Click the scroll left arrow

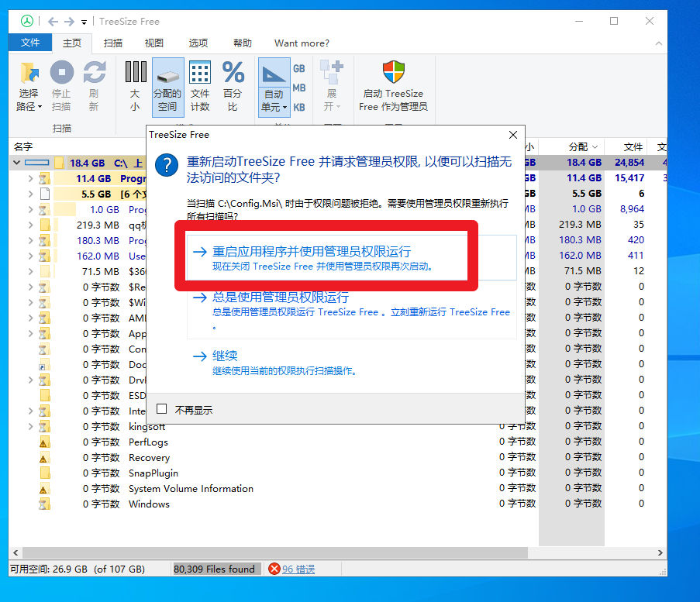tap(16, 553)
